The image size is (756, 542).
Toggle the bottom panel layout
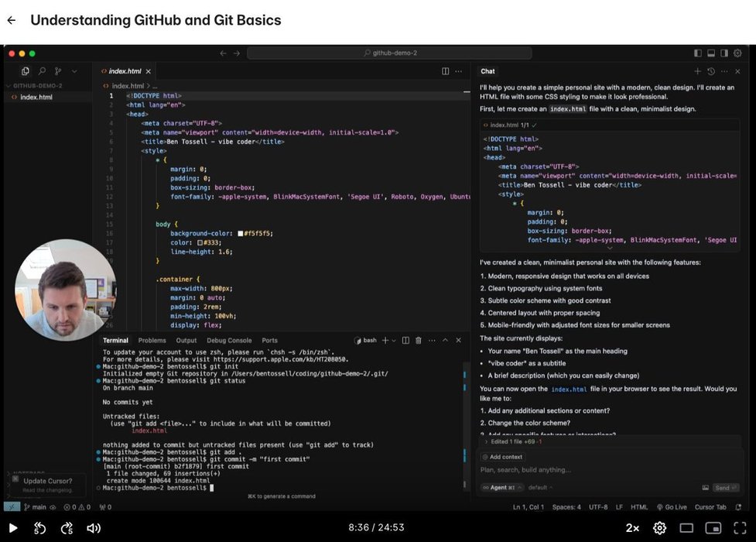[x=711, y=53]
